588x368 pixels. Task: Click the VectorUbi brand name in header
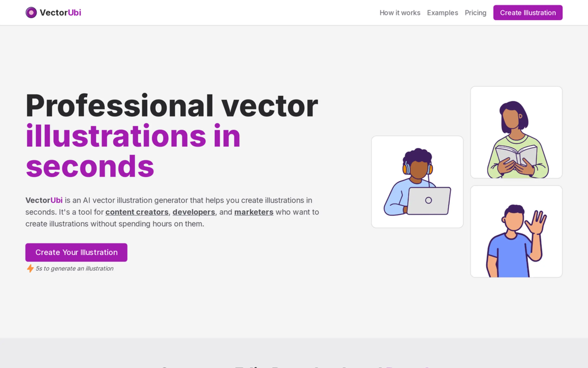pos(60,13)
